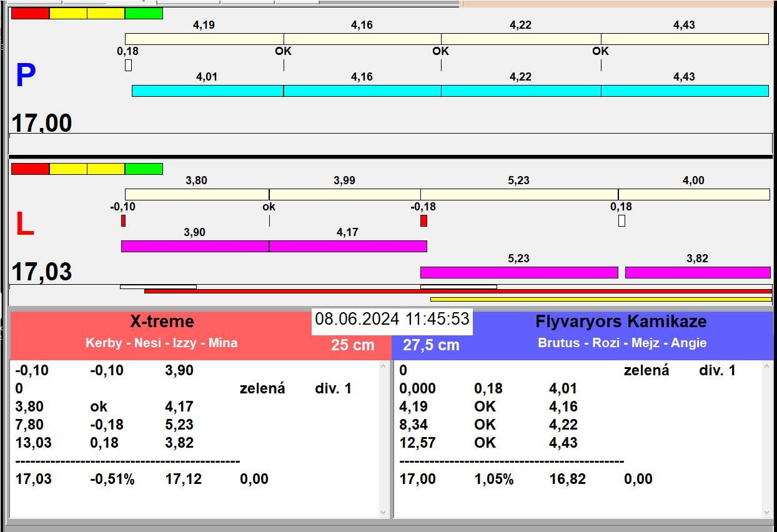Click the X-treme team name header

click(x=162, y=322)
